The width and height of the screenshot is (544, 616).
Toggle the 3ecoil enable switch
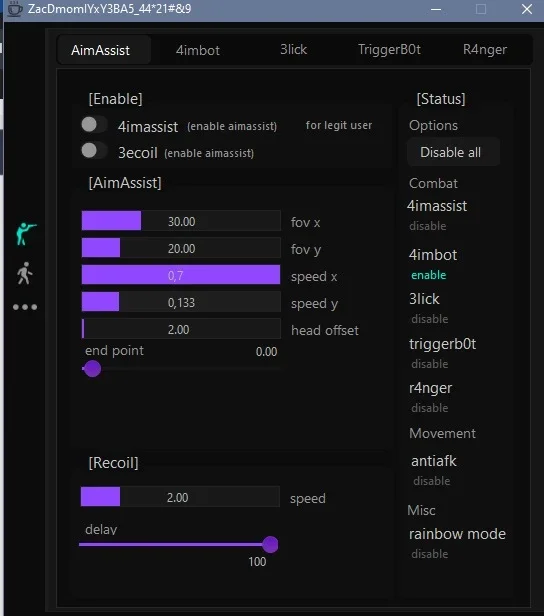[94, 150]
